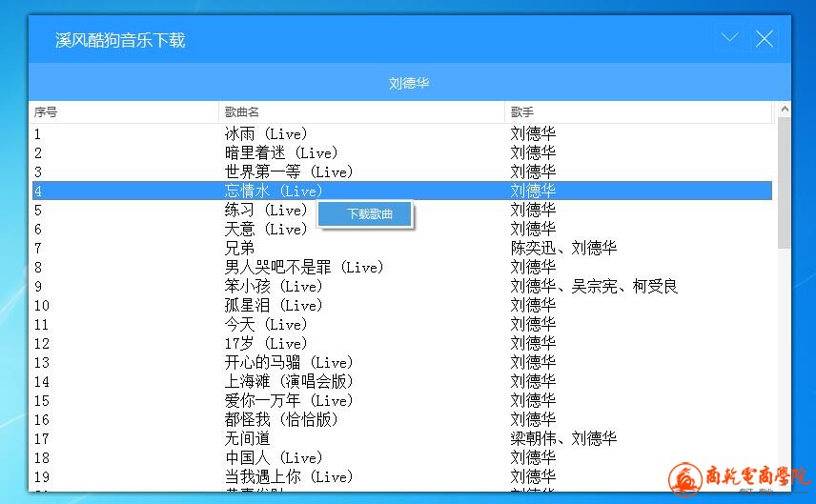The height and width of the screenshot is (504, 816).
Task: Click artist cell 梁朝伟、刘德华
Action: 563,439
